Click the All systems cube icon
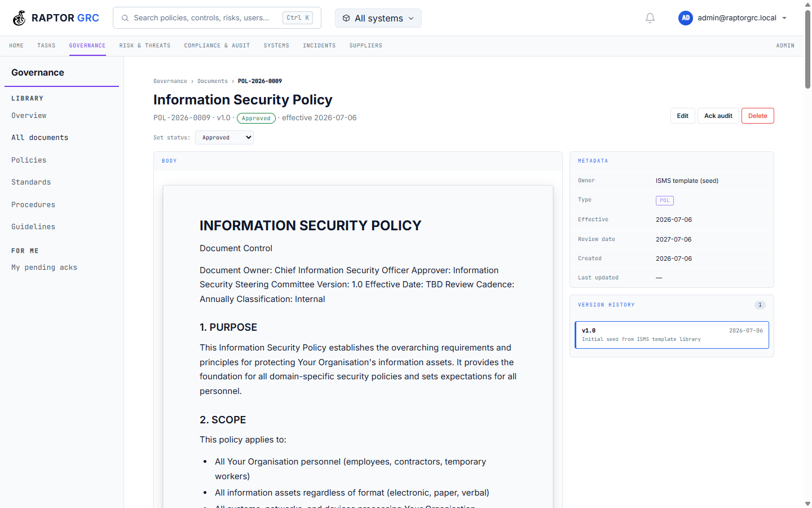 click(346, 18)
